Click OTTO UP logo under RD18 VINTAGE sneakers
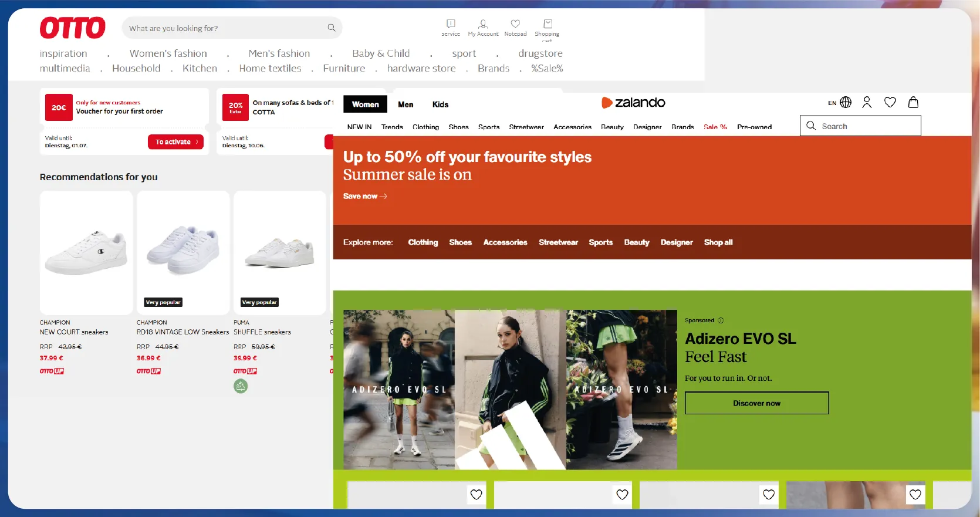The image size is (980, 517). (148, 371)
